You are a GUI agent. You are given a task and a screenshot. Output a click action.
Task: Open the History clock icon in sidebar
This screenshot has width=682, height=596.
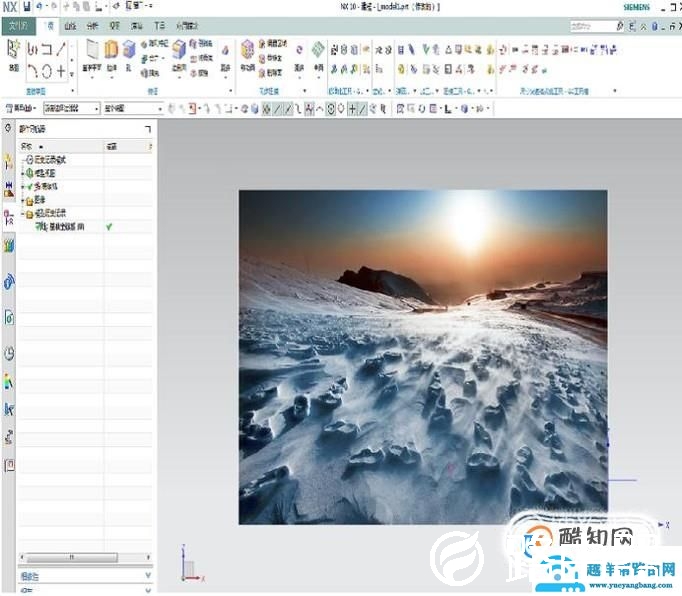9,353
